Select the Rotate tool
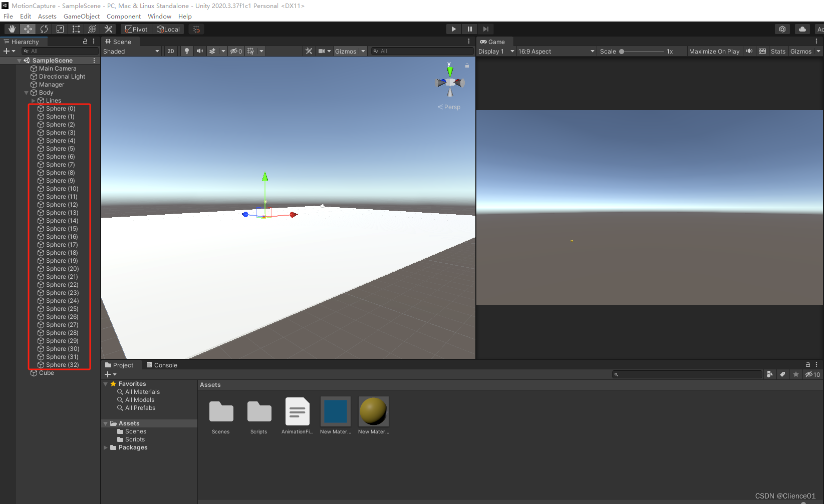824x504 pixels. point(44,29)
